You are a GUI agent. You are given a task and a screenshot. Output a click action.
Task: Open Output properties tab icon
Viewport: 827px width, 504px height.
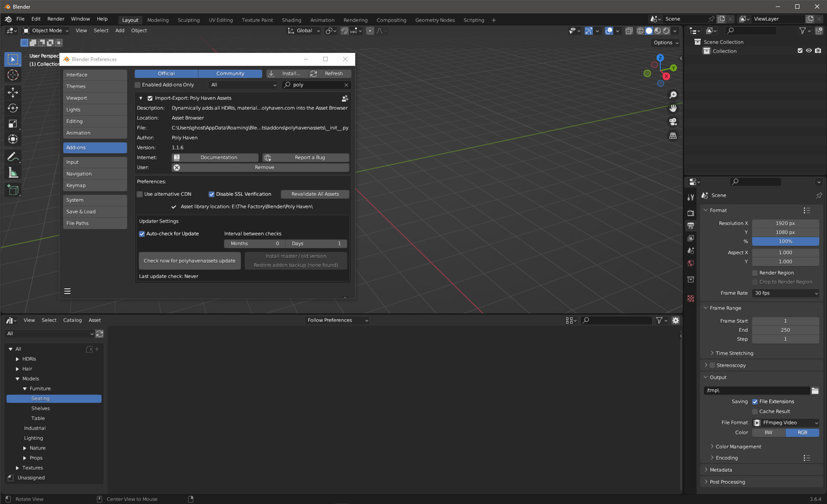tap(691, 226)
